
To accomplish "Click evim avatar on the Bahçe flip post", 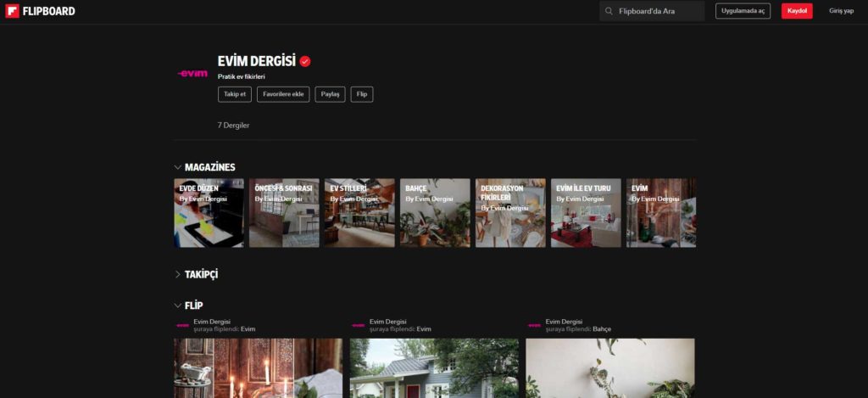I will point(534,325).
